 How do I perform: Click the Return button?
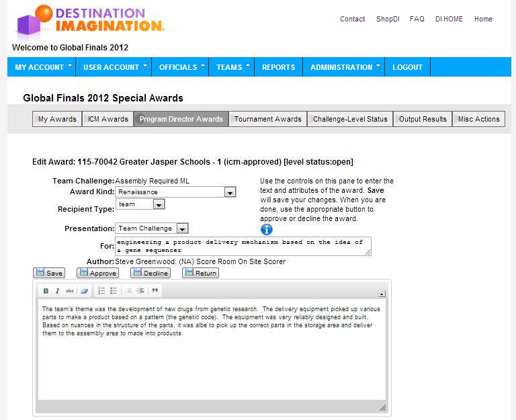point(201,273)
